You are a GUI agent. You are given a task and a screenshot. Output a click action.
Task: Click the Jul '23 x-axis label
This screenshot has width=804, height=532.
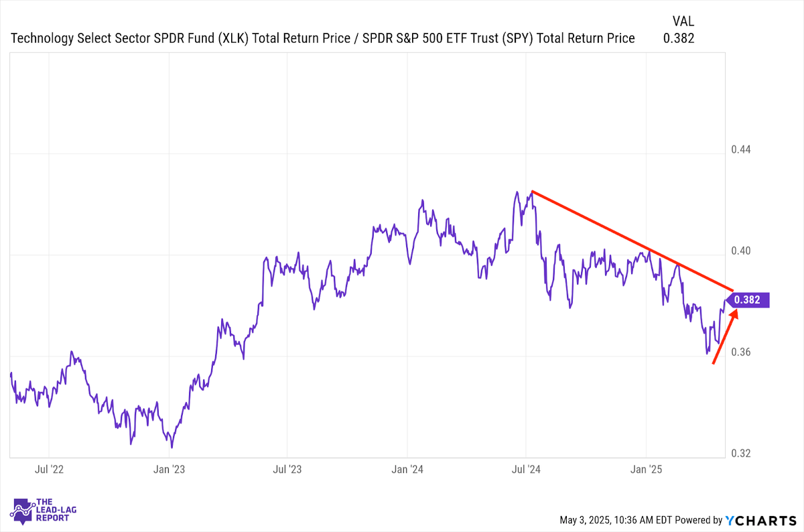(287, 470)
